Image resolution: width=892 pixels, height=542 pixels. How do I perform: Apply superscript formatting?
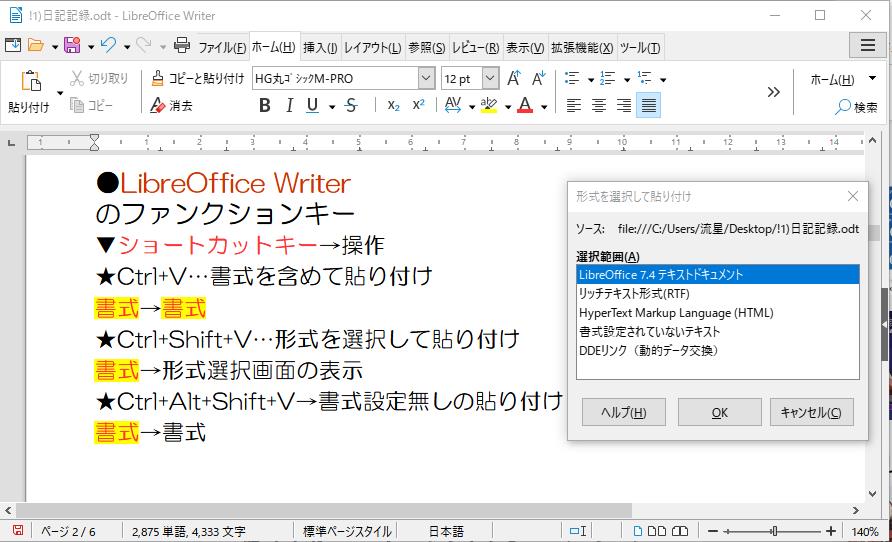coord(418,105)
